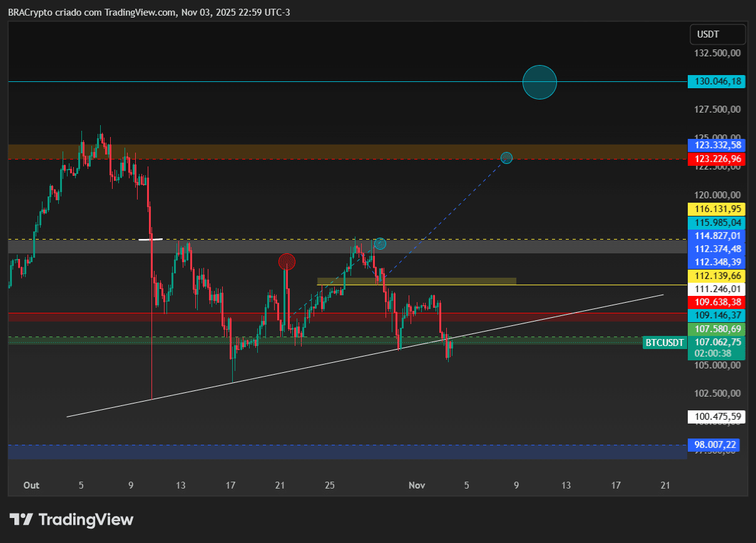
Task: Select the BTCUSDT symbol label
Action: coord(665,342)
